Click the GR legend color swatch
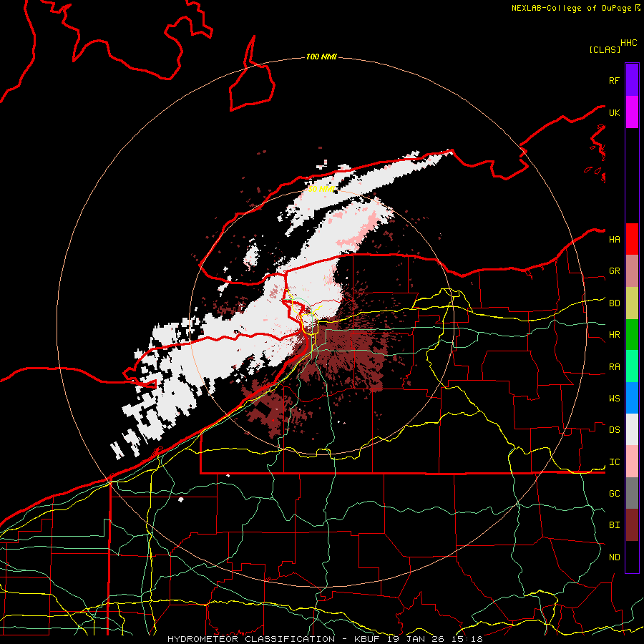This screenshot has height=644, width=644. pyautogui.click(x=632, y=270)
